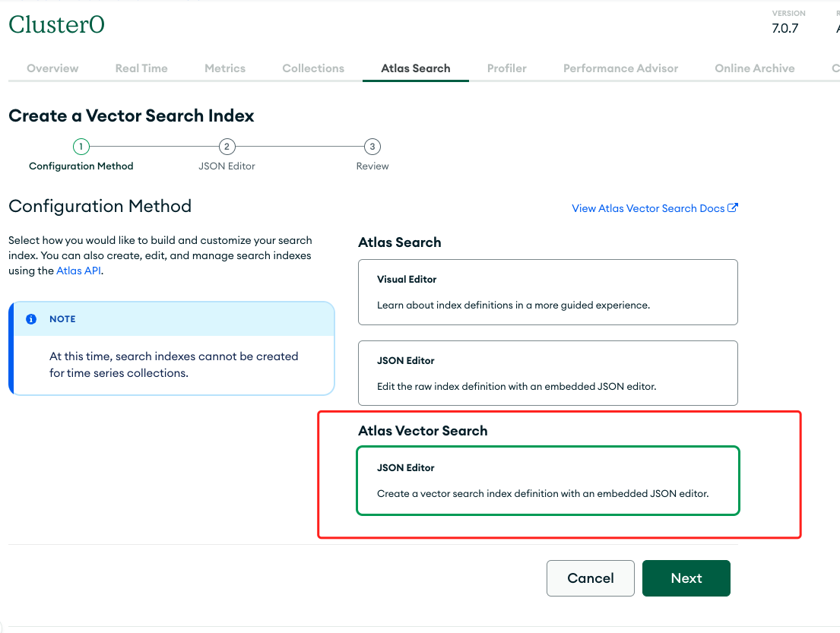Open the Online Archive tab

[755, 68]
